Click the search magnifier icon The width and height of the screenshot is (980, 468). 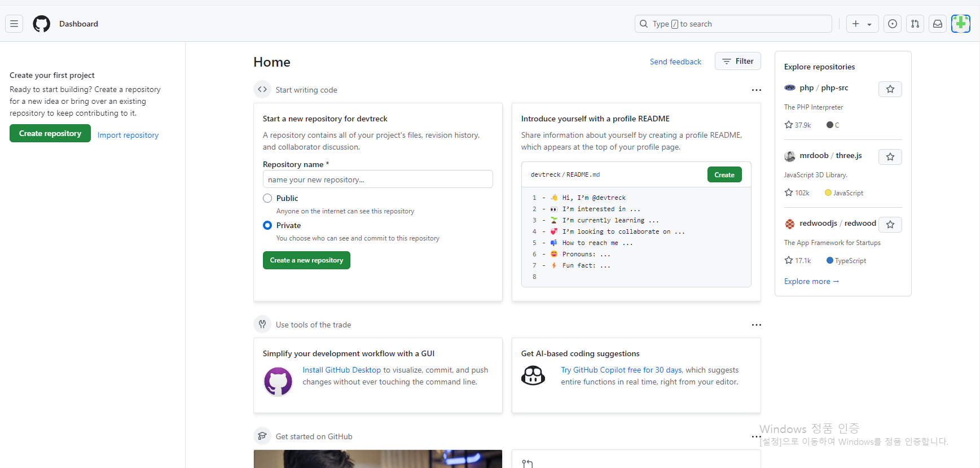pyautogui.click(x=644, y=24)
